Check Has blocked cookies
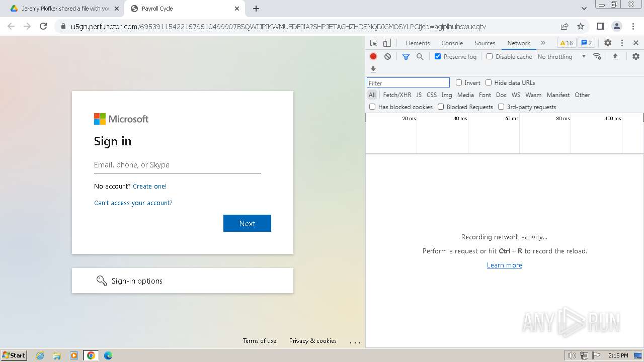 tap(372, 107)
